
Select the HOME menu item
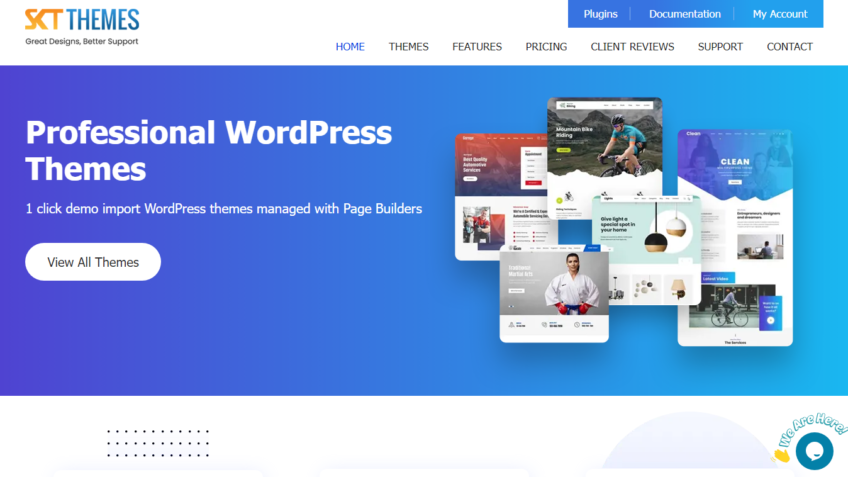click(x=350, y=47)
